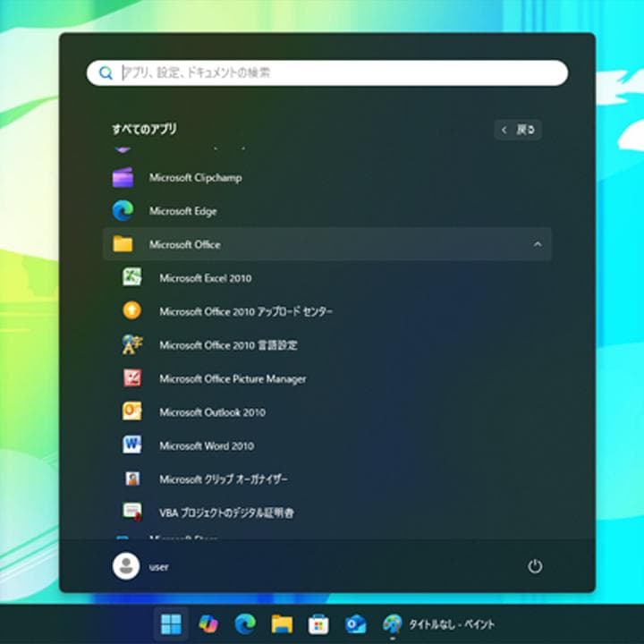The height and width of the screenshot is (644, 644).
Task: Launch Microsoft Word 2010 icon
Action: pos(132,445)
